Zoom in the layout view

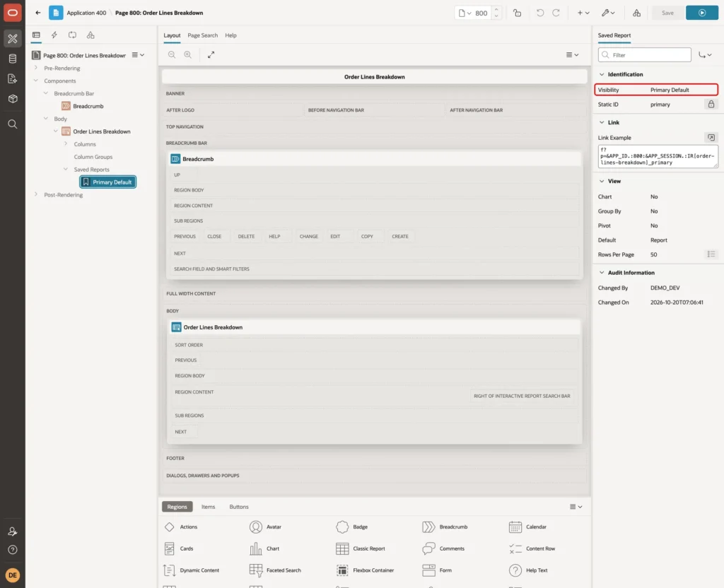click(x=188, y=54)
